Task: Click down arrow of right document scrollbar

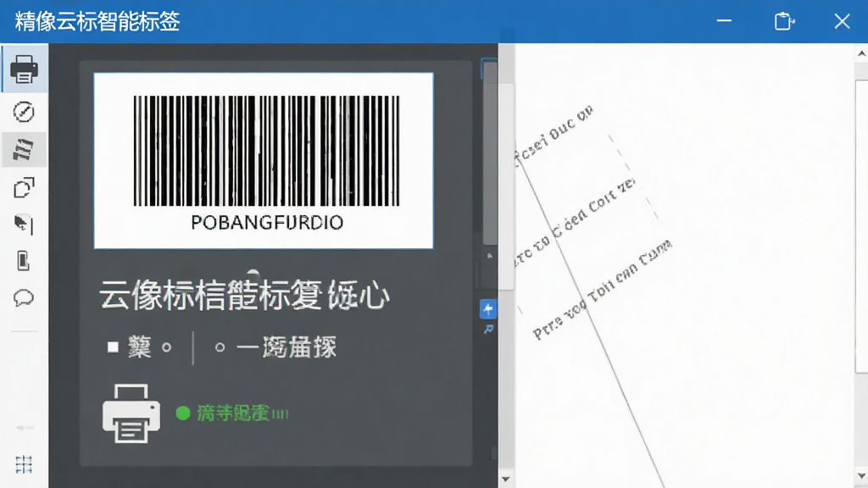Action: pyautogui.click(x=861, y=476)
